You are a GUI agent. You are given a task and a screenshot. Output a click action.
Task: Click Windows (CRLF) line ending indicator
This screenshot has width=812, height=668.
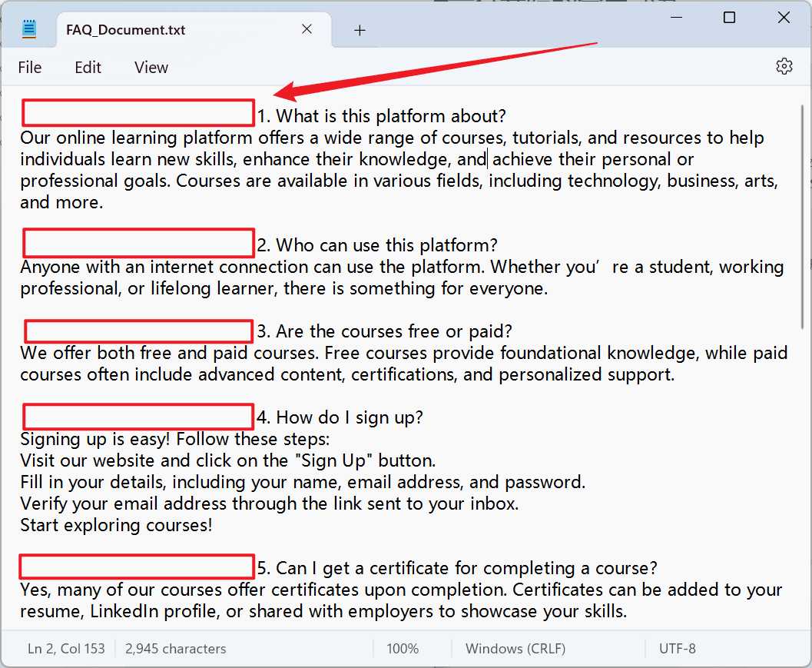[x=515, y=649]
